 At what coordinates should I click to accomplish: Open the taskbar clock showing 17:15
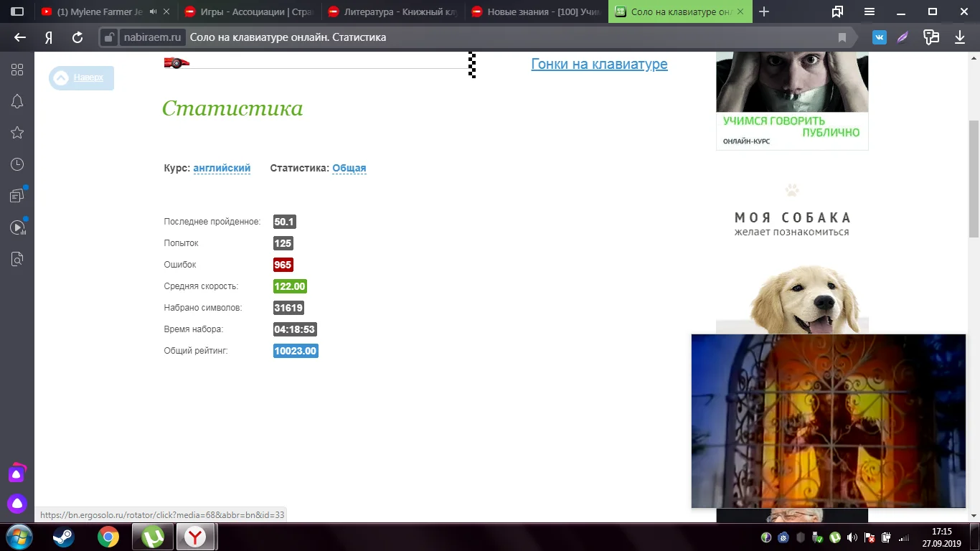941,537
